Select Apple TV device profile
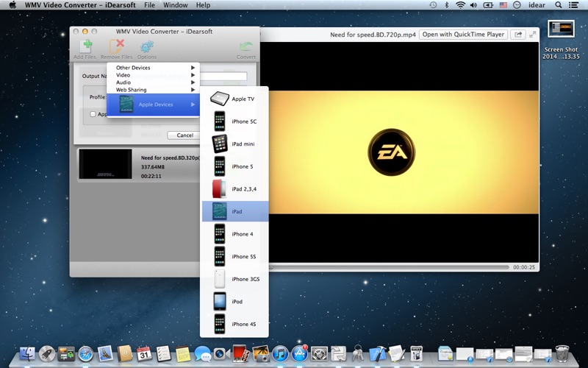This screenshot has width=588, height=368. (234, 99)
